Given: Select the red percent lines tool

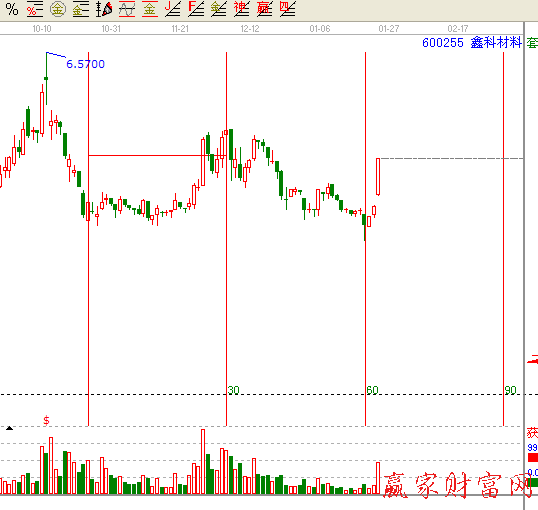Looking at the screenshot, I should pyautogui.click(x=35, y=9).
